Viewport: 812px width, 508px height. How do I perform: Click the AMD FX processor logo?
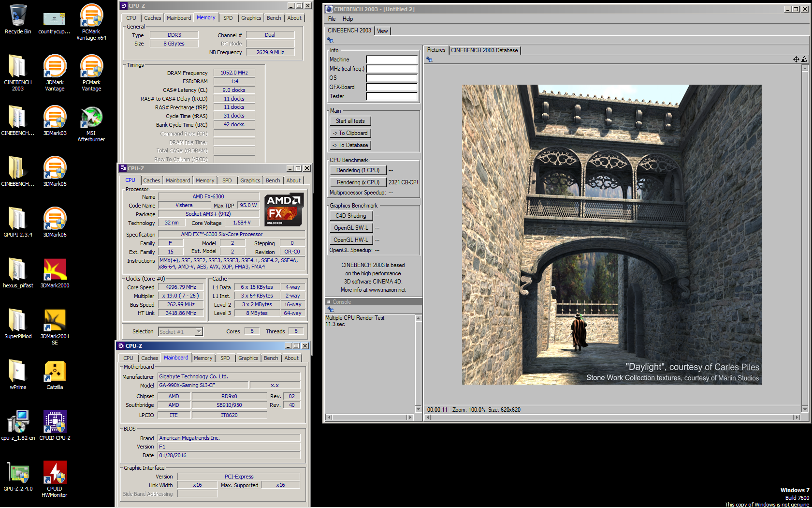tap(284, 209)
